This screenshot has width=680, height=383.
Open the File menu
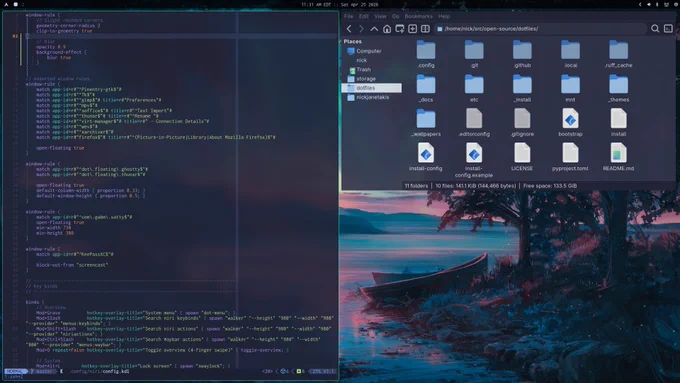tap(348, 16)
